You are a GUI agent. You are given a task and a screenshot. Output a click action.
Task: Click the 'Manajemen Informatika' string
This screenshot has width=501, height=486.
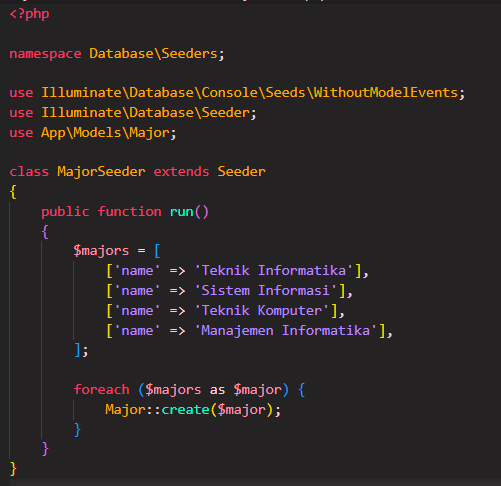coord(286,330)
